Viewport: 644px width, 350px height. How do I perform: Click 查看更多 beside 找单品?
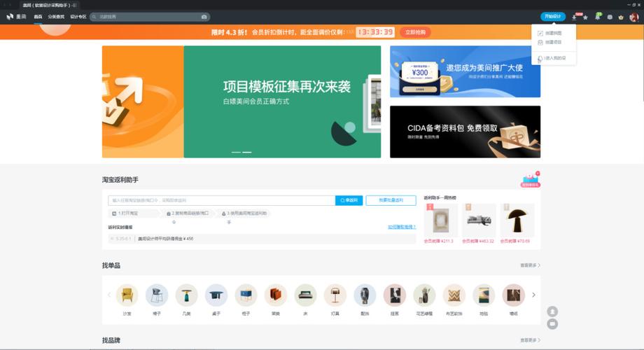pyautogui.click(x=530, y=265)
